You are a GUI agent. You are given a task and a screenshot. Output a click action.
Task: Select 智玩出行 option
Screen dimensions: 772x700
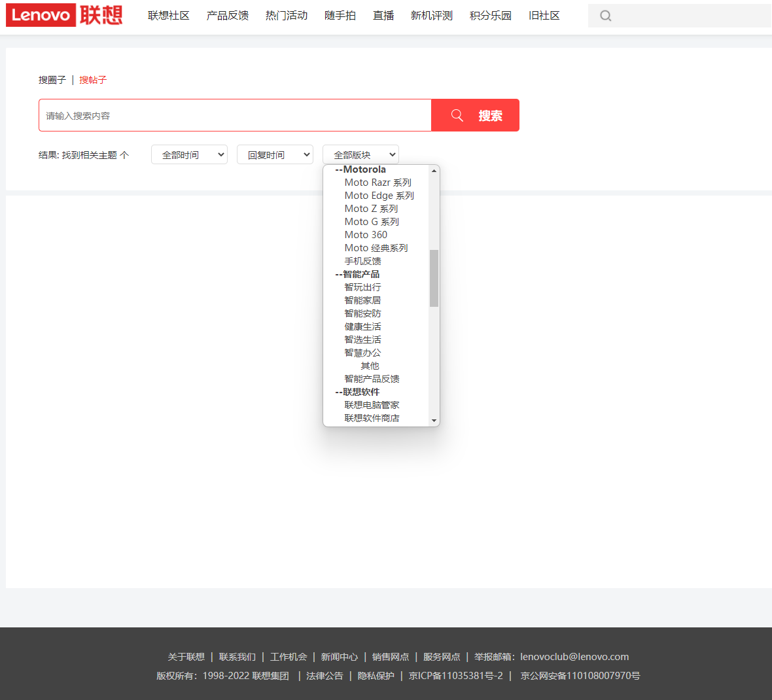363,287
